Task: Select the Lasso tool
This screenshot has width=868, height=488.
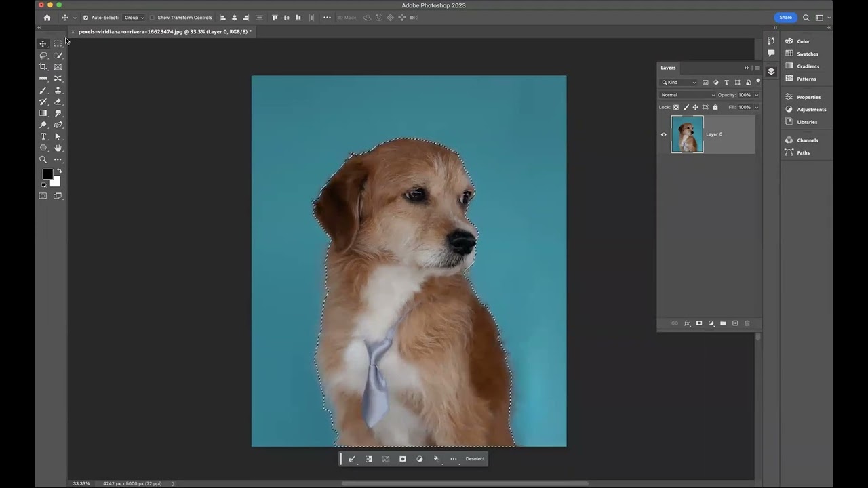Action: [43, 55]
